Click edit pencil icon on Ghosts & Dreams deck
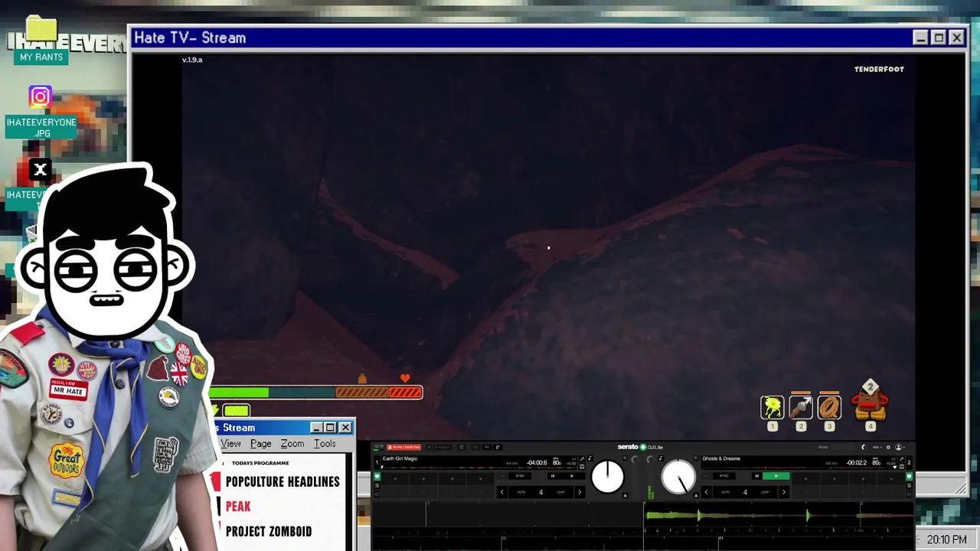Screen dimensions: 980x551 pyautogui.click(x=901, y=459)
